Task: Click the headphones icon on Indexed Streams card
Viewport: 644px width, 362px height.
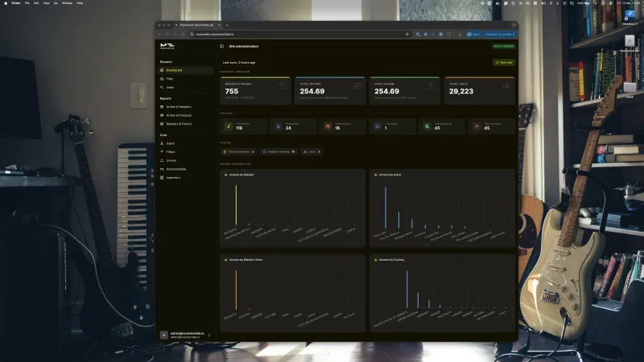Action: (283, 85)
